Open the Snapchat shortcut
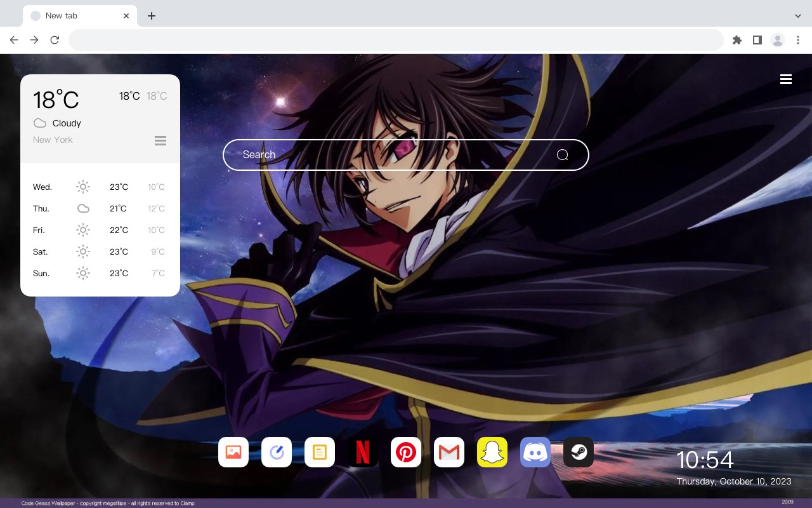This screenshot has width=812, height=508. pyautogui.click(x=492, y=452)
